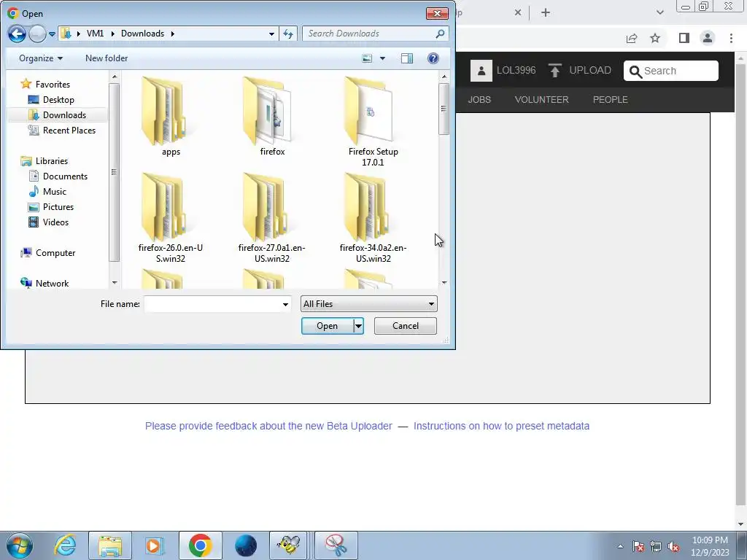Viewport: 747px width, 560px height.
Task: Click New folder button
Action: [x=107, y=58]
